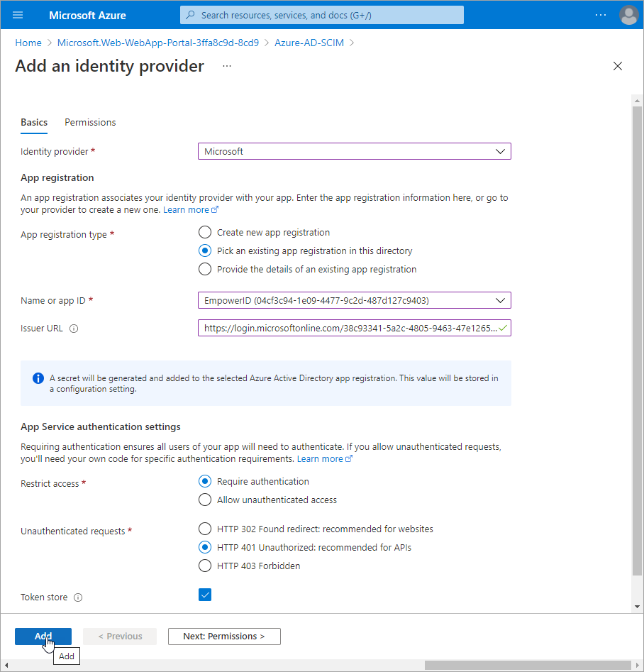Click the Issuer URL info icon
Image resolution: width=644 pixels, height=672 pixels.
(x=74, y=329)
